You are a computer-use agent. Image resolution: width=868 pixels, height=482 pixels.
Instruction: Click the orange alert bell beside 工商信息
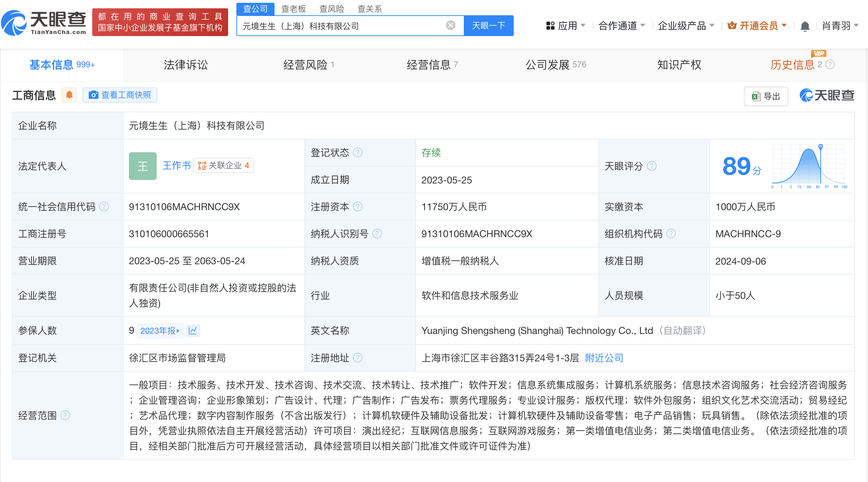click(69, 95)
